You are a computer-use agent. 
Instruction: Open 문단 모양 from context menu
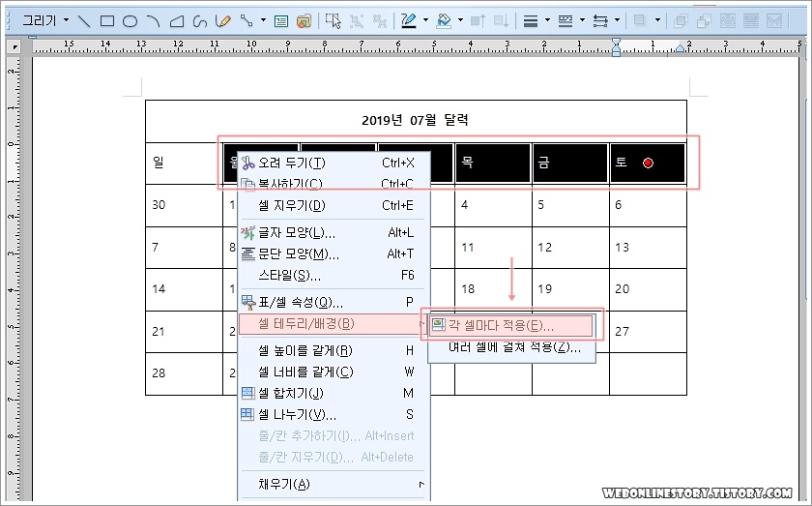pyautogui.click(x=334, y=254)
